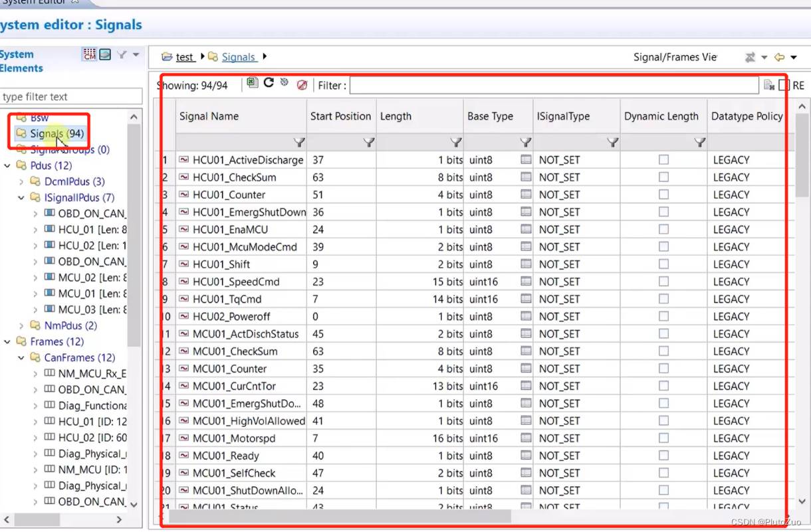Image resolution: width=811 pixels, height=532 pixels.
Task: Click the System Elements funnel filter icon
Action: (122, 54)
